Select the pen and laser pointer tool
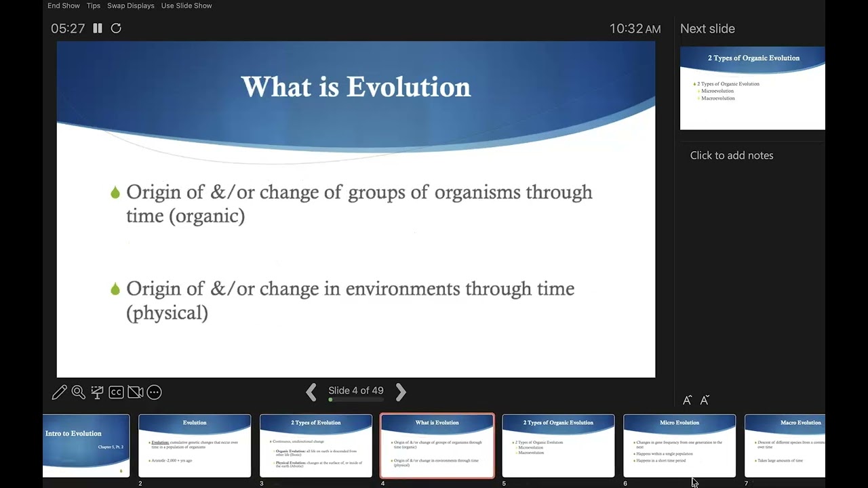Image resolution: width=868 pixels, height=488 pixels. pyautogui.click(x=59, y=392)
